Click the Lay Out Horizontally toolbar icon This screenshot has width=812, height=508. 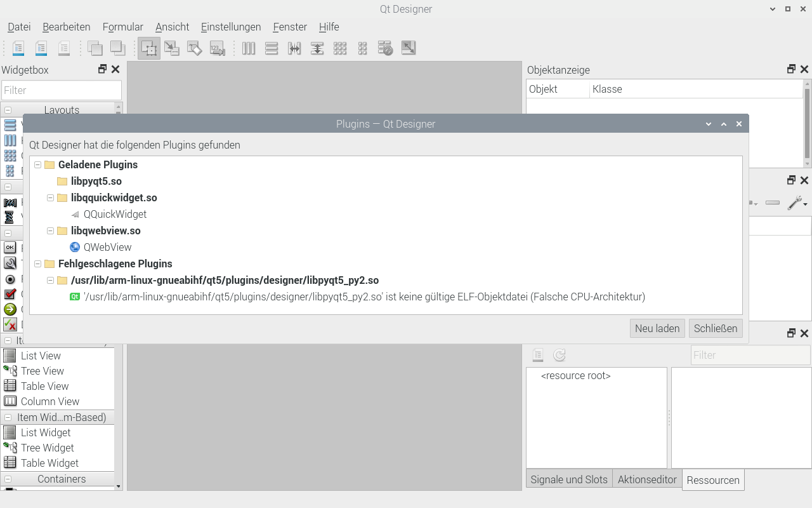pos(249,48)
